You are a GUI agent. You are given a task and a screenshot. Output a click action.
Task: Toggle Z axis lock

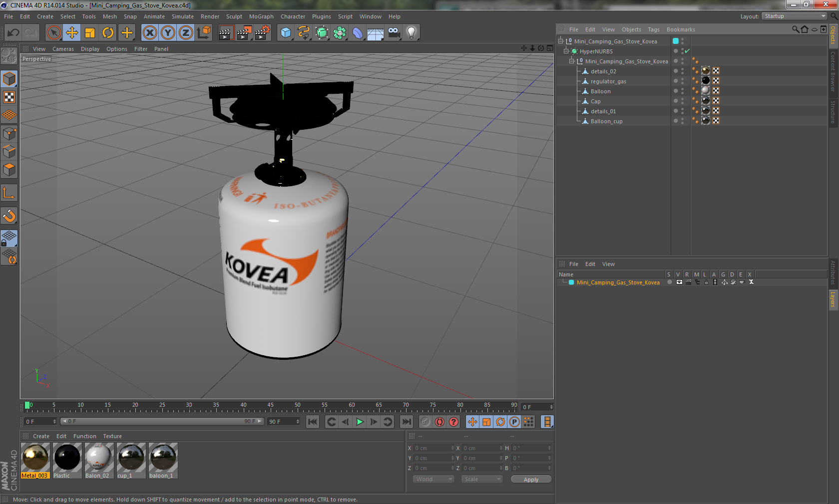click(186, 33)
